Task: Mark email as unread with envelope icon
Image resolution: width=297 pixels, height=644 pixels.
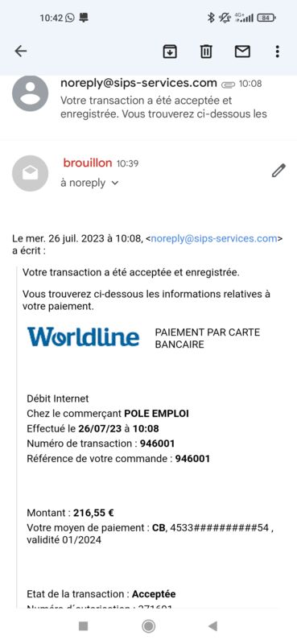Action: click(242, 52)
